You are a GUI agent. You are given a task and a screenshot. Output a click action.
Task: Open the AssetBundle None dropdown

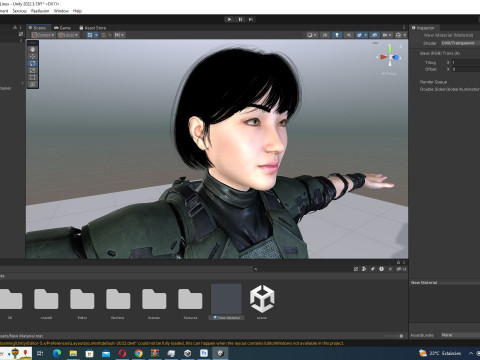point(460,335)
